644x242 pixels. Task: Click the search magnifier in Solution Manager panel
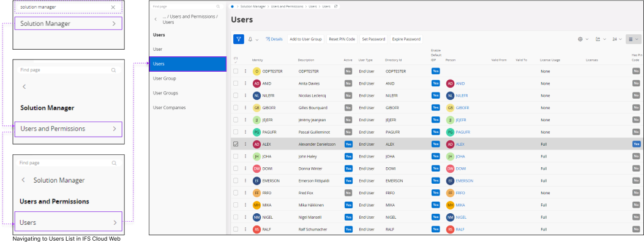tap(114, 70)
